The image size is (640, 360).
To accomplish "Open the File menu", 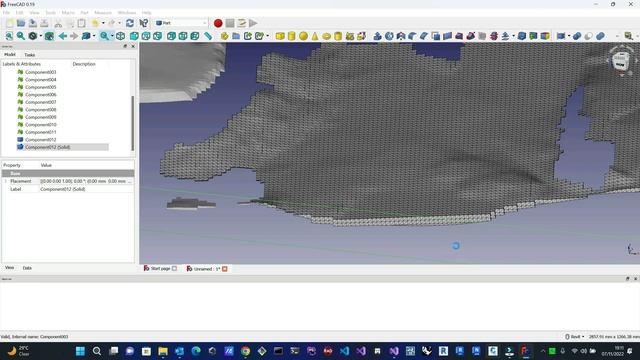I will pyautogui.click(x=6, y=13).
